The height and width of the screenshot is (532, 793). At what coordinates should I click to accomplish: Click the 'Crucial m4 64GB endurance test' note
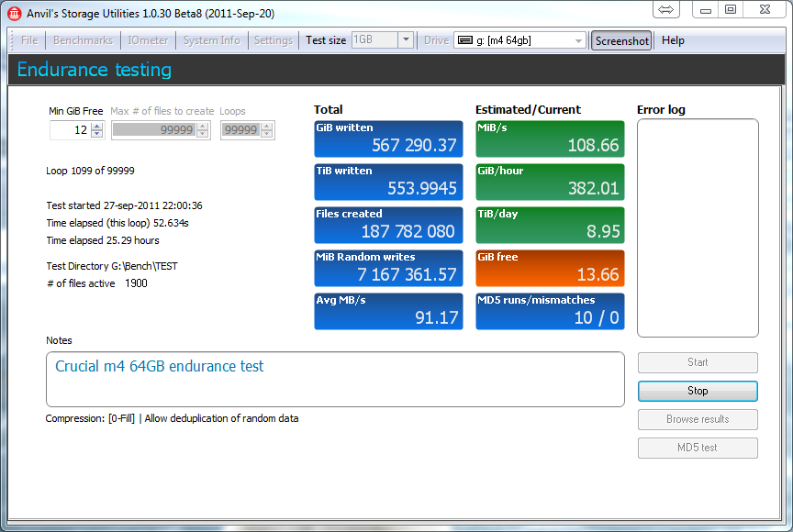click(x=160, y=366)
